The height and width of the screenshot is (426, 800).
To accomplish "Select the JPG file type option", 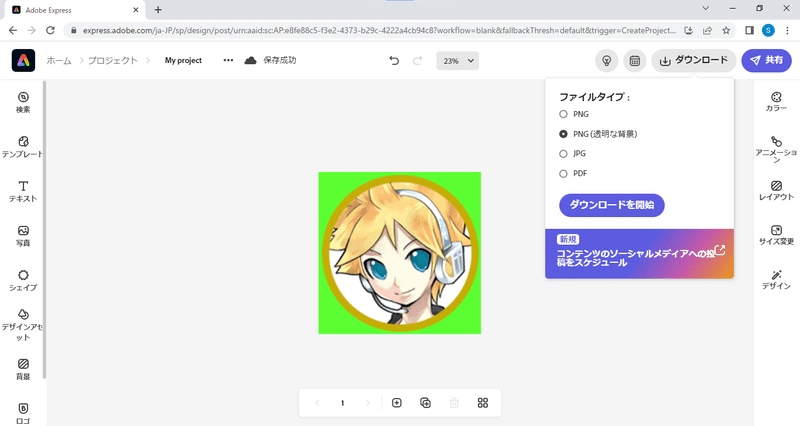I will click(563, 154).
